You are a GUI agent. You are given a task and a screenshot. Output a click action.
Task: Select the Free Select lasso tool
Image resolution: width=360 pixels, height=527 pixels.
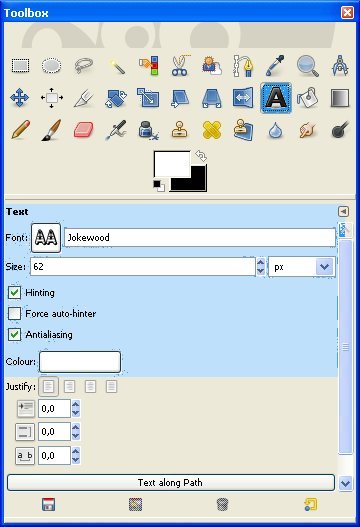(84, 66)
